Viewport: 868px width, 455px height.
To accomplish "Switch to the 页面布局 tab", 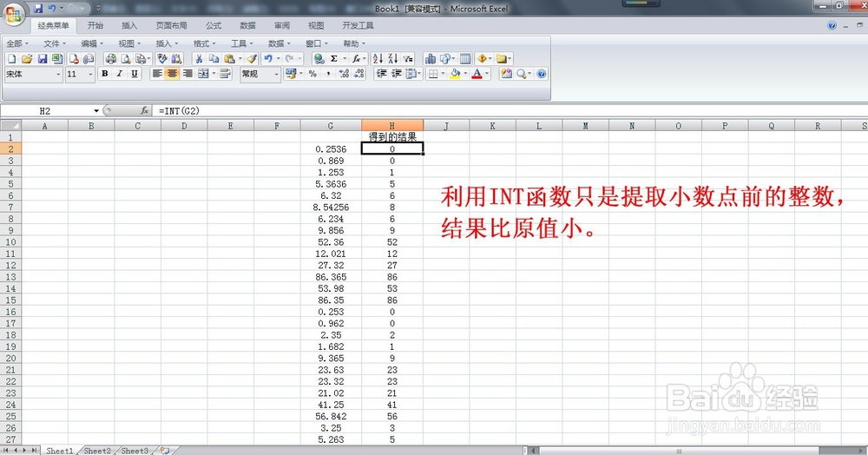I will pyautogui.click(x=172, y=25).
